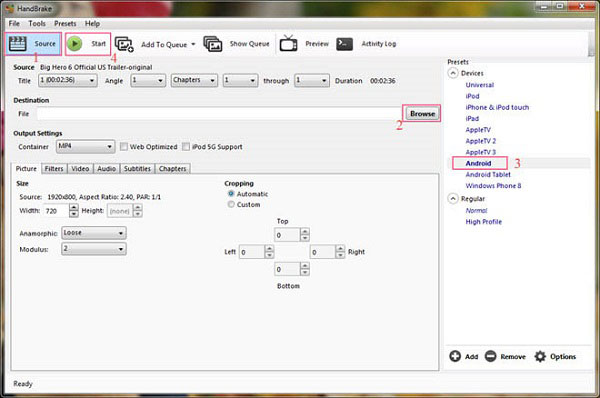Open the Container MP4 dropdown
The width and height of the screenshot is (600, 398).
(85, 146)
